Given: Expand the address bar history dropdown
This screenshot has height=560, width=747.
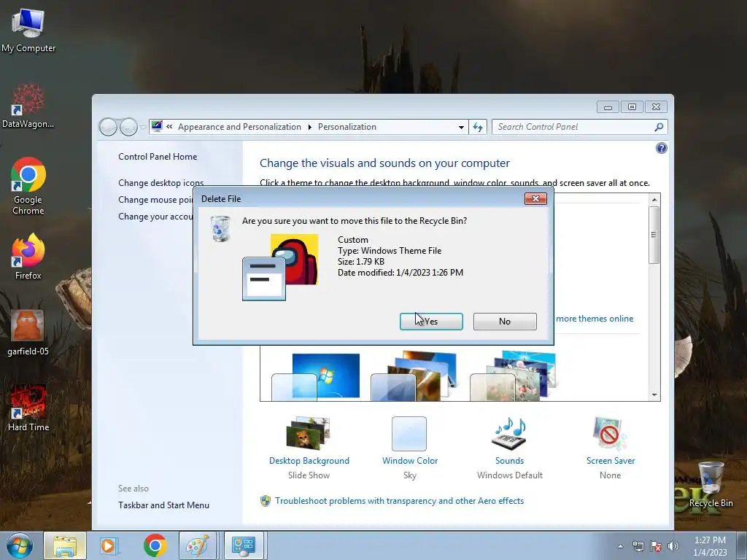Looking at the screenshot, I should click(x=461, y=127).
